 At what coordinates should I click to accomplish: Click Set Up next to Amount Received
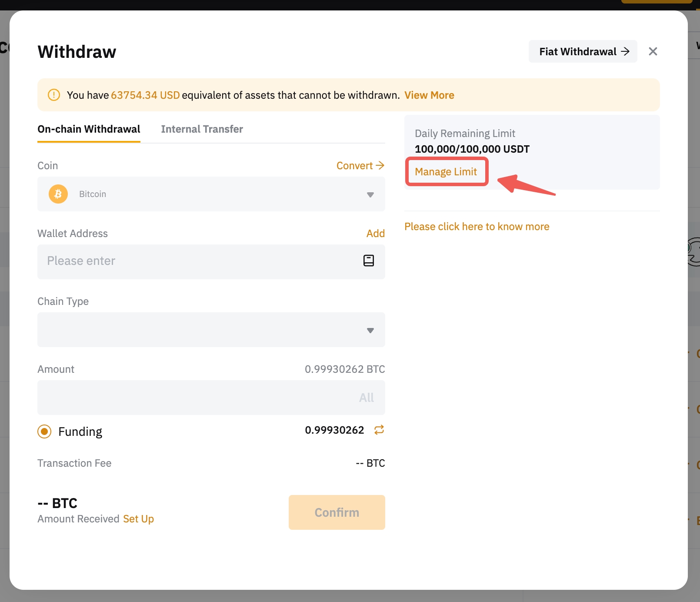pyautogui.click(x=138, y=519)
